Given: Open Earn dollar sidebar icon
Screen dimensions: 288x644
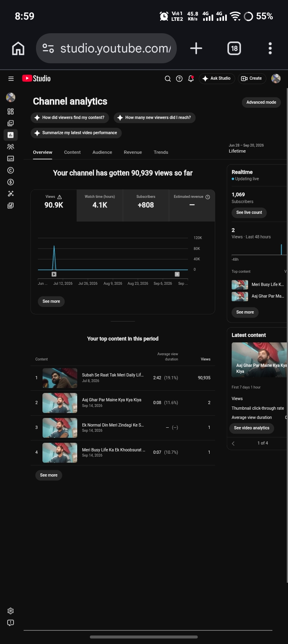Looking at the screenshot, I should [11, 182].
